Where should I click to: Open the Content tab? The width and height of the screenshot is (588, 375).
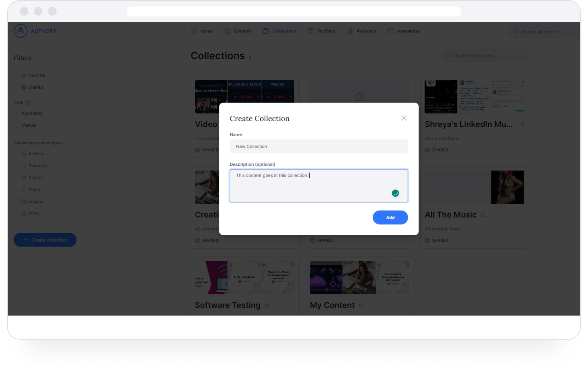[x=238, y=31]
